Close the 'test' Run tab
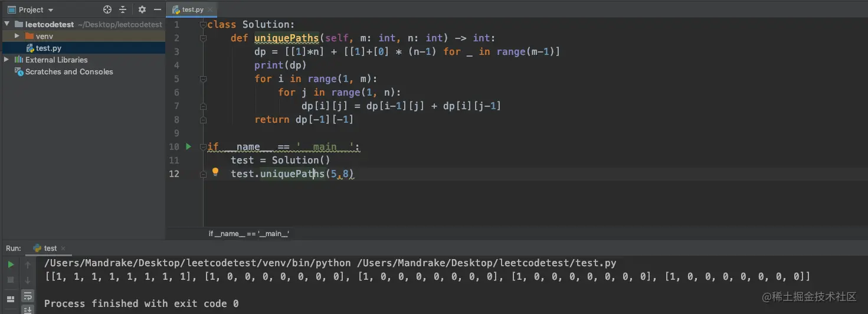Screen dimensions: 868x314 [63, 248]
